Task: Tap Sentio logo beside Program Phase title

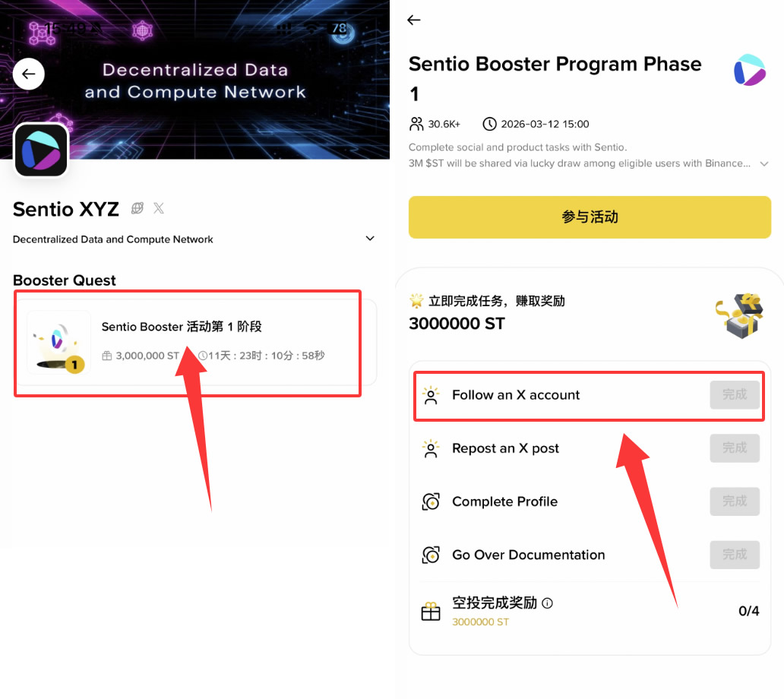Action: [749, 70]
